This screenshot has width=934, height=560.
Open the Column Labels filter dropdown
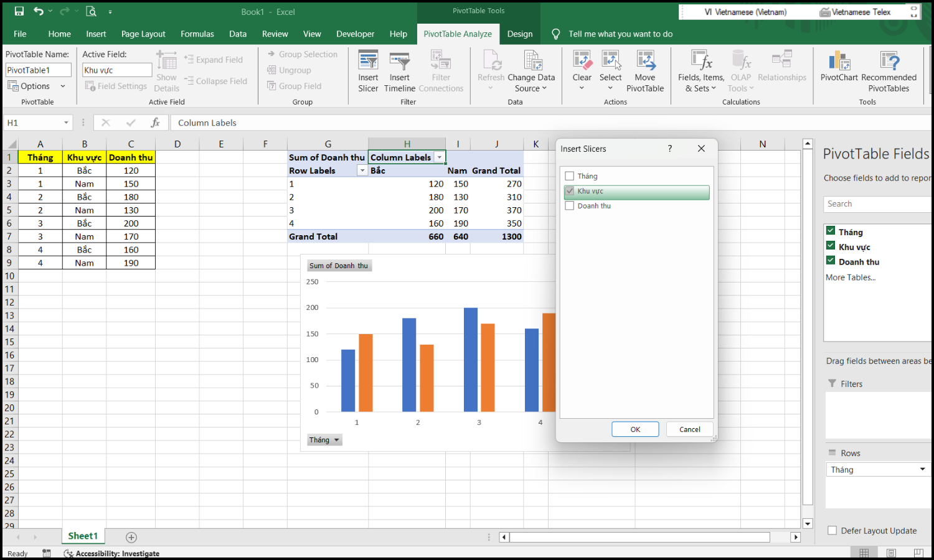pos(440,157)
